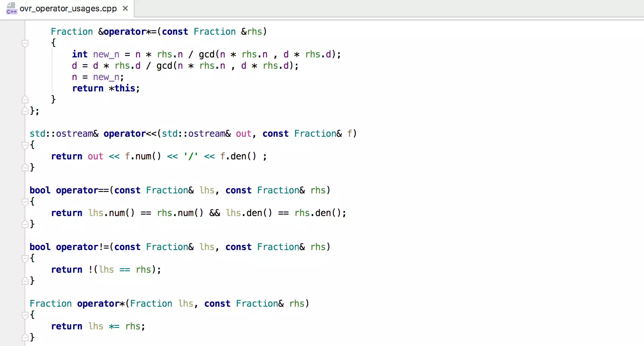Collapse the operator== function body
The image size is (644, 346).
point(25,202)
